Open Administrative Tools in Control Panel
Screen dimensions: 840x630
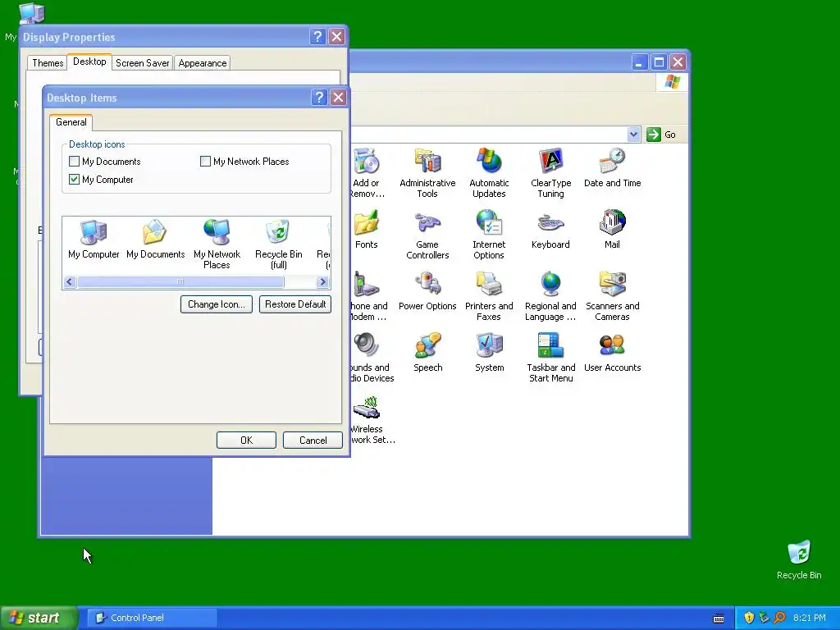point(427,172)
